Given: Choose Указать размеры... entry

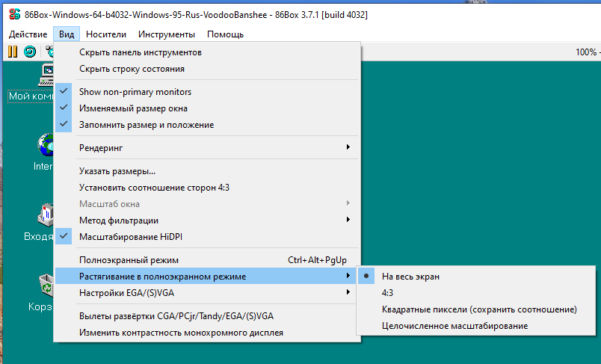Looking at the screenshot, I should (x=206, y=171).
